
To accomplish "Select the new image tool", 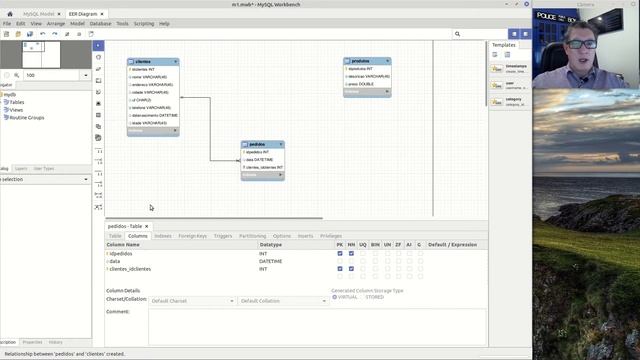I will click(98, 104).
